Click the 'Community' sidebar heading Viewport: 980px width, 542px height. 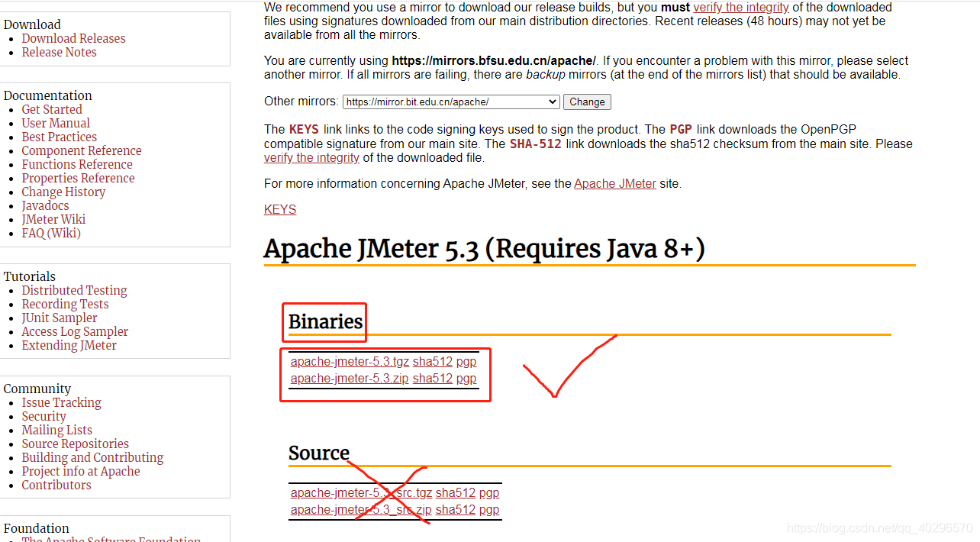pos(37,389)
